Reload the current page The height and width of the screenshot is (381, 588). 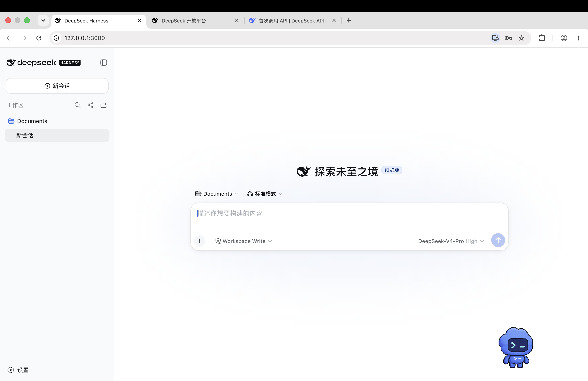[x=39, y=38]
